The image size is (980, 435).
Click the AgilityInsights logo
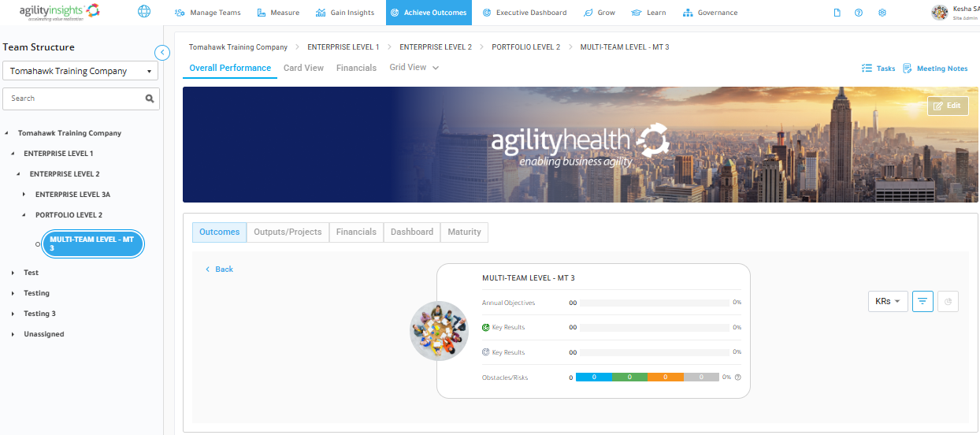coord(60,13)
